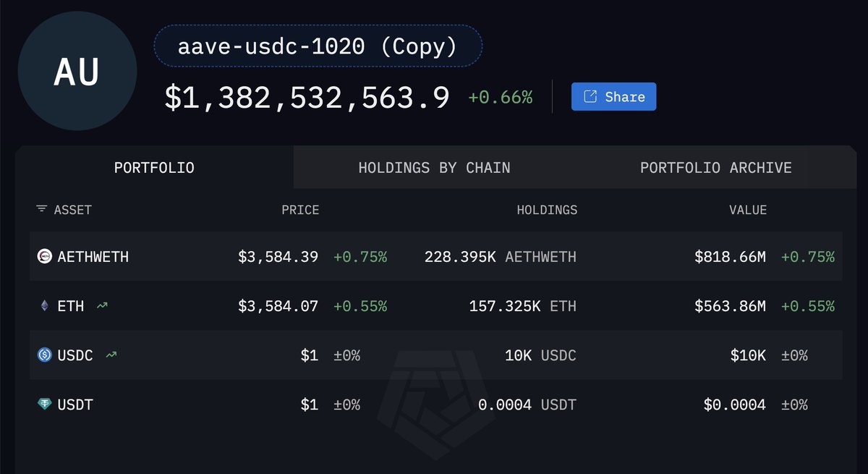Sort by the Price column header
Screen dimensions: 868x474
(300, 210)
